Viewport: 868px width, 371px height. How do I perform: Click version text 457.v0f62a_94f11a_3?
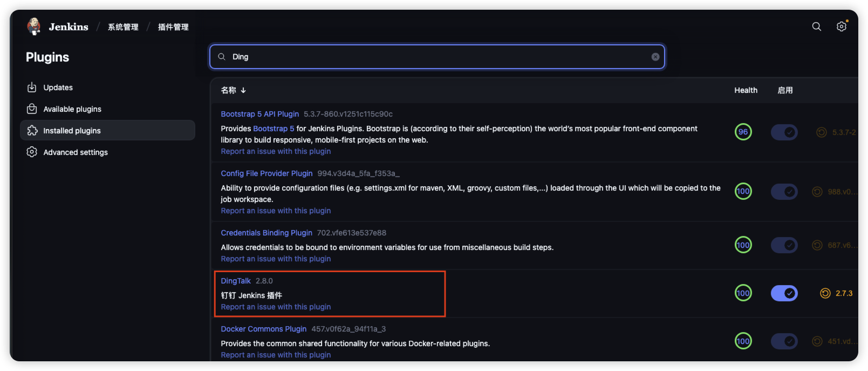point(348,329)
